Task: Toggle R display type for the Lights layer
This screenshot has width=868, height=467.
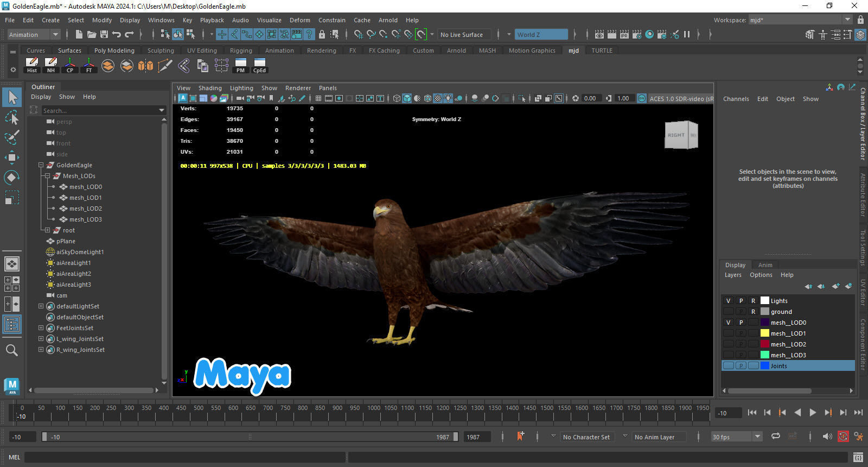Action: pyautogui.click(x=753, y=301)
